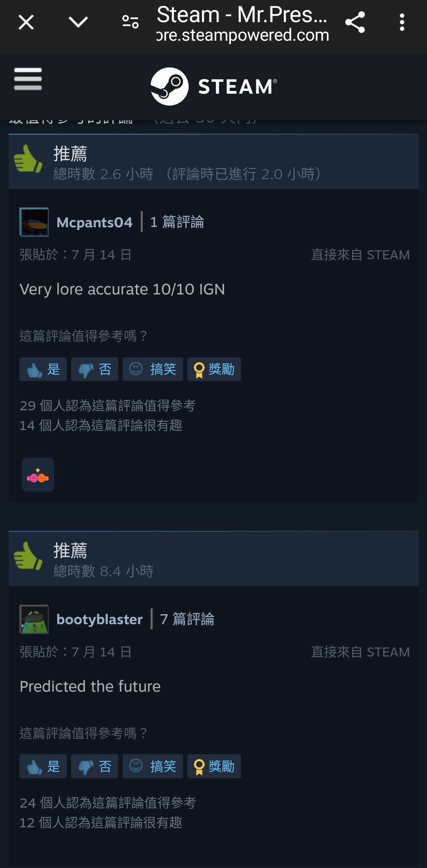Open site settings icon beside URL
This screenshot has height=868, width=427.
(x=130, y=22)
